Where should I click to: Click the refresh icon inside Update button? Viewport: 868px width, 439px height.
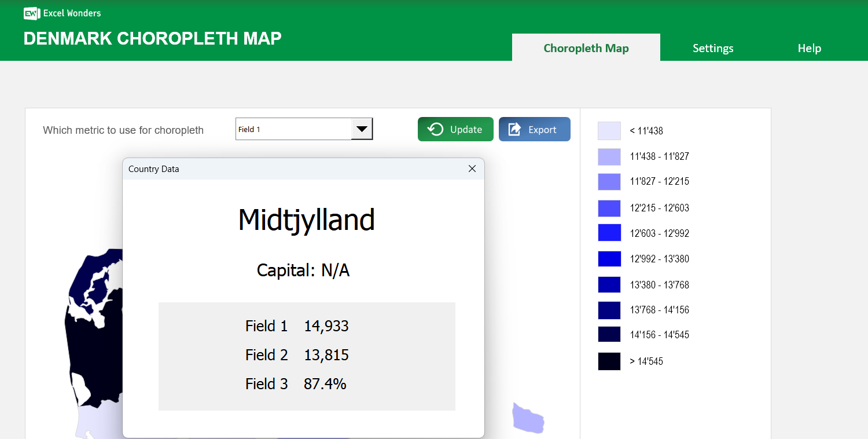click(435, 129)
